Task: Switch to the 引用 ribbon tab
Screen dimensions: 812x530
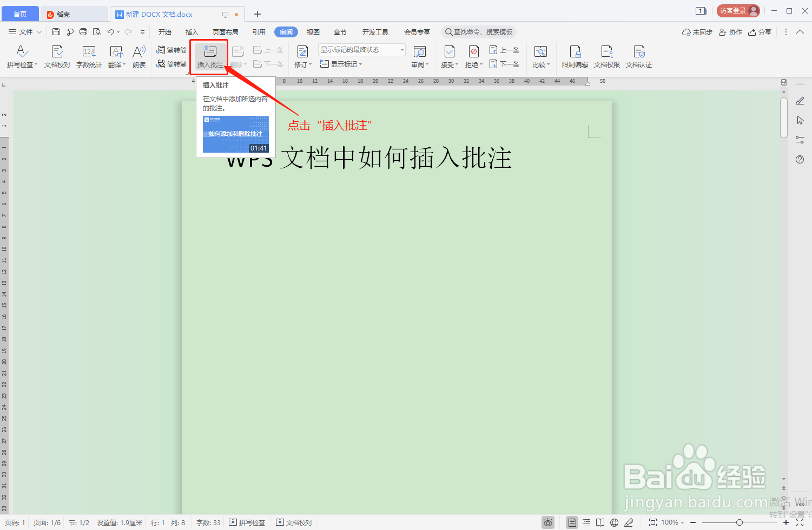Action: (259, 32)
